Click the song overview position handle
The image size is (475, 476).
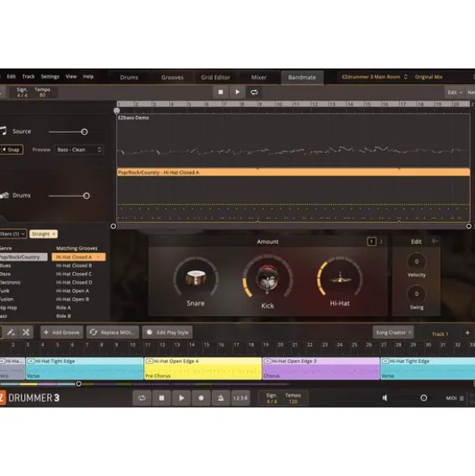[x=79, y=383]
